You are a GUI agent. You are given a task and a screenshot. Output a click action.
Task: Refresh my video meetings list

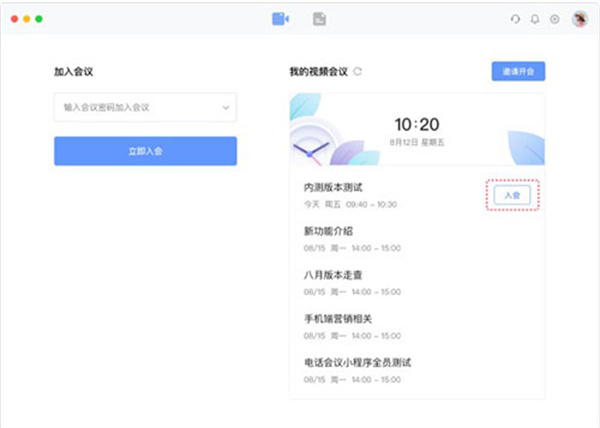click(358, 72)
